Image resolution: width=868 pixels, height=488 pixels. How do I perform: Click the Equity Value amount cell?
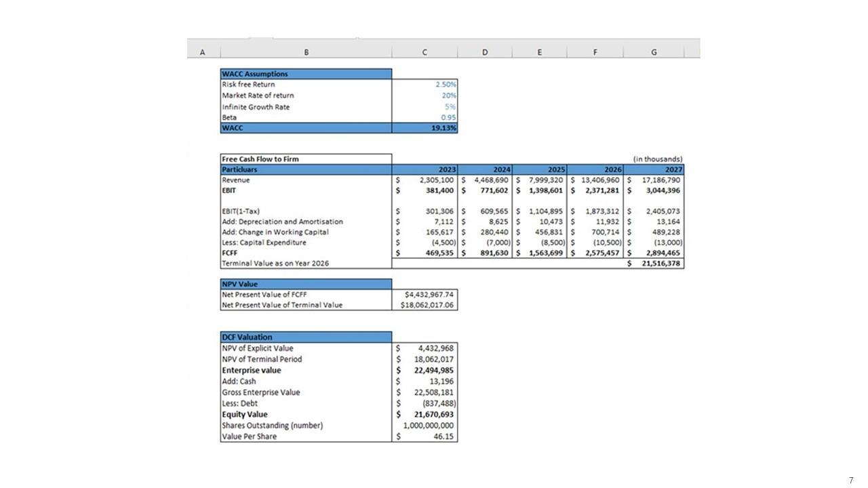click(x=425, y=414)
